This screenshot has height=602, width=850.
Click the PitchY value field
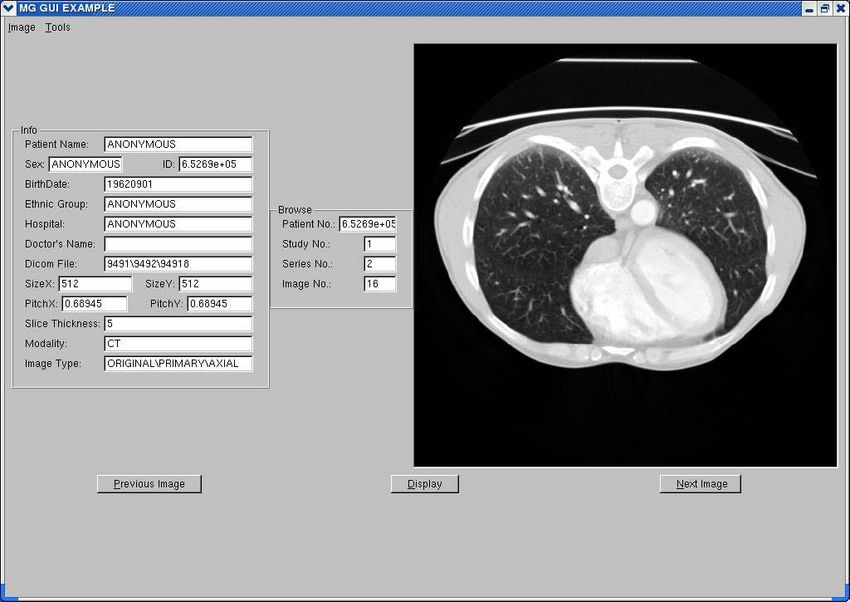tap(220, 304)
